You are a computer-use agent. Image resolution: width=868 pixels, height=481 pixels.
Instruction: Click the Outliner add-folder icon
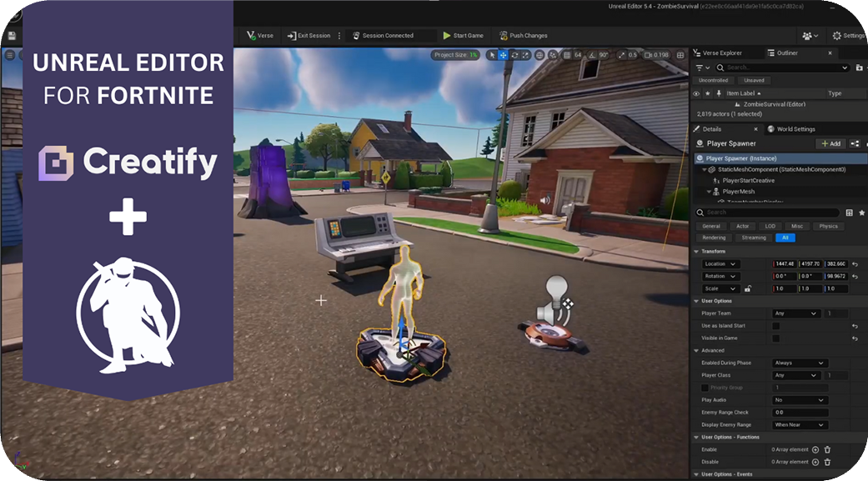[x=859, y=68]
